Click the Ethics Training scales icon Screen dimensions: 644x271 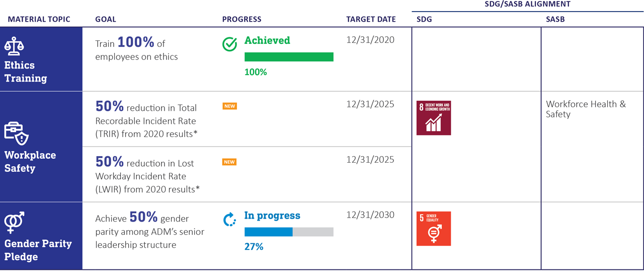point(14,46)
